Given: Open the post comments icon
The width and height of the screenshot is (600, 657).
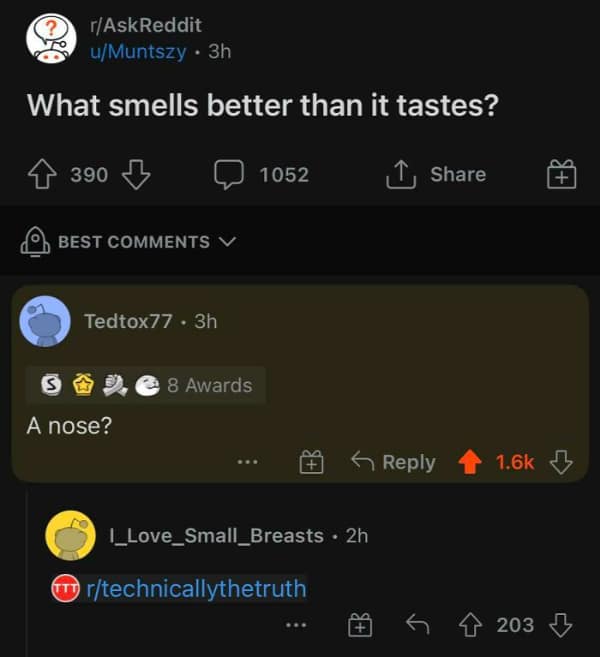Looking at the screenshot, I should tap(229, 175).
